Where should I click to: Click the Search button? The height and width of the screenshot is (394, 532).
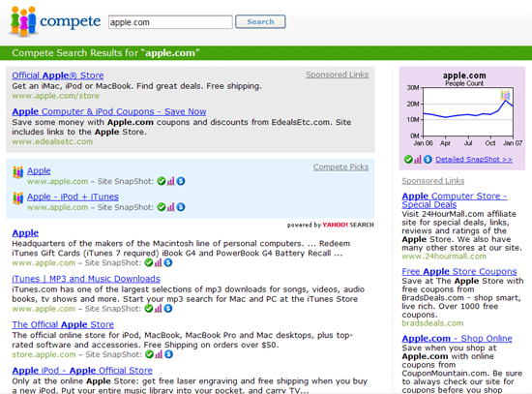(260, 21)
